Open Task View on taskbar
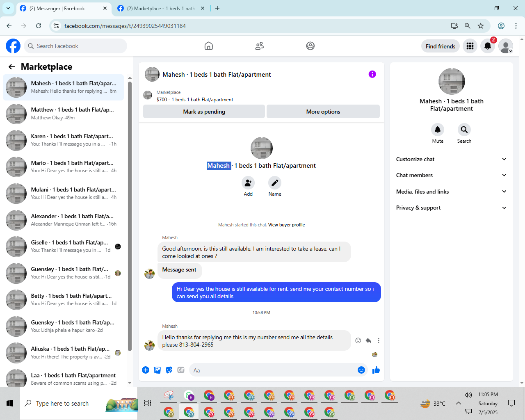The height and width of the screenshot is (420, 525). point(148,403)
